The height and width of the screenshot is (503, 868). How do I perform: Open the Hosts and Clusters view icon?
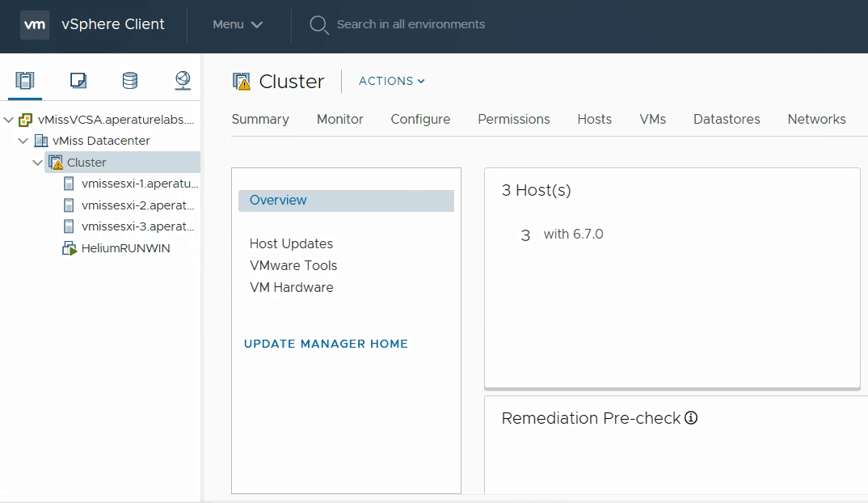(25, 80)
